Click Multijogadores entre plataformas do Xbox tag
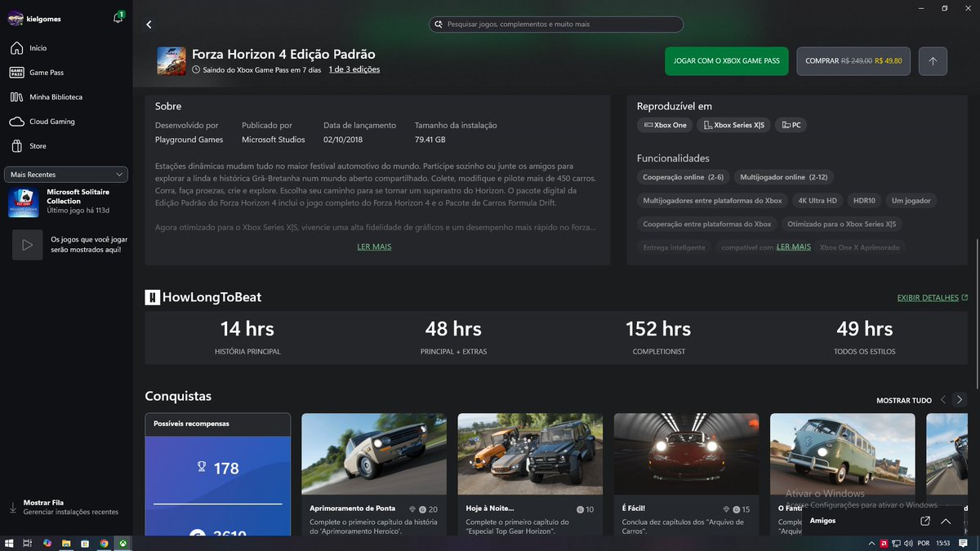Screen dimensions: 980x551 pos(712,200)
